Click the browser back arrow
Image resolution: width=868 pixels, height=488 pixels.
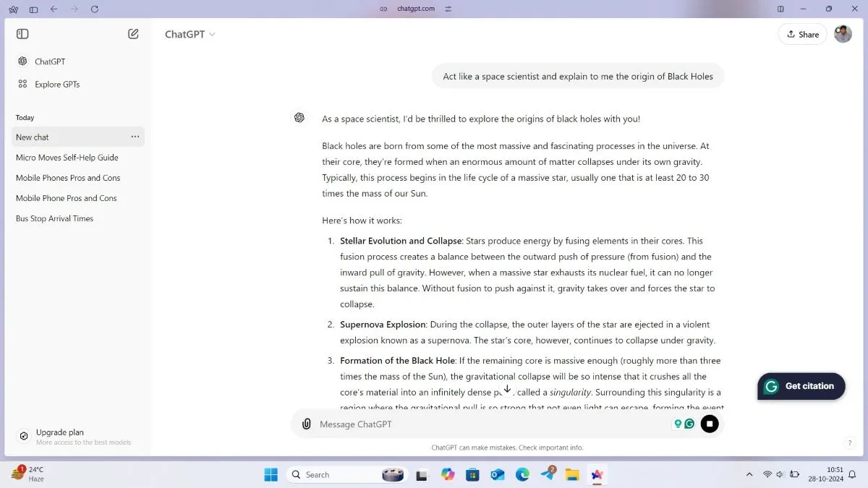[x=54, y=9]
